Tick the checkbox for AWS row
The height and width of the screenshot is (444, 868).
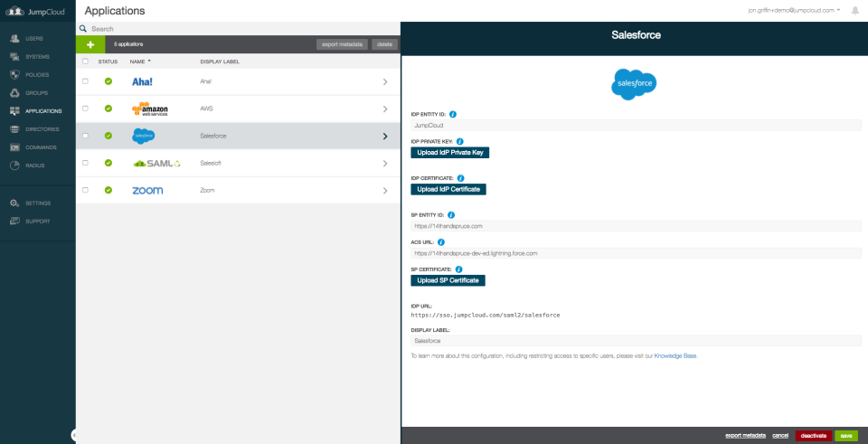pyautogui.click(x=85, y=109)
